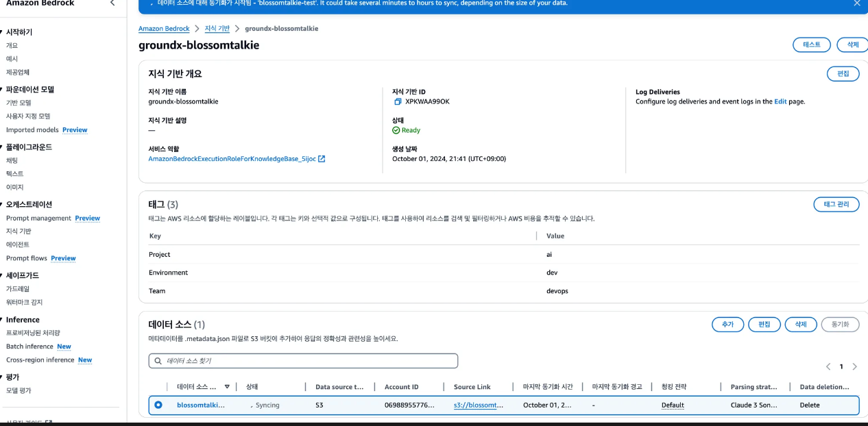The width and height of the screenshot is (868, 426).
Task: Open 지식 기반 in sidebar
Action: [x=19, y=231]
